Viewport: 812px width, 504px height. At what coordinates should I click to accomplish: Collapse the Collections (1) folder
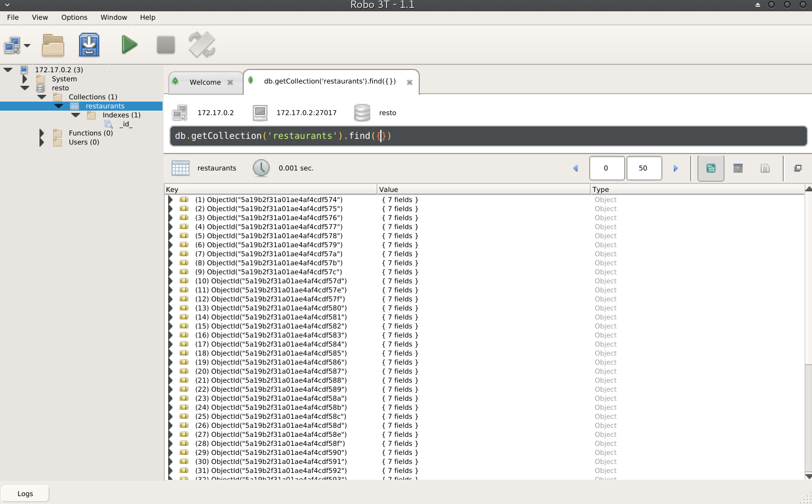click(x=42, y=97)
